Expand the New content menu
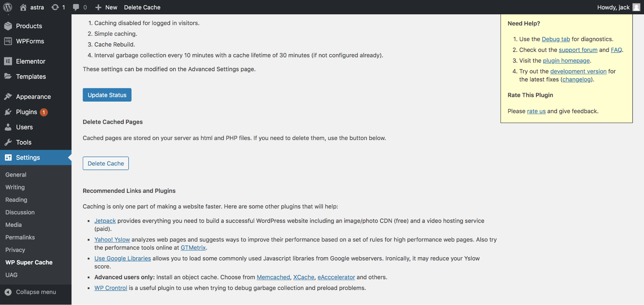This screenshot has height=305, width=644. [x=106, y=7]
